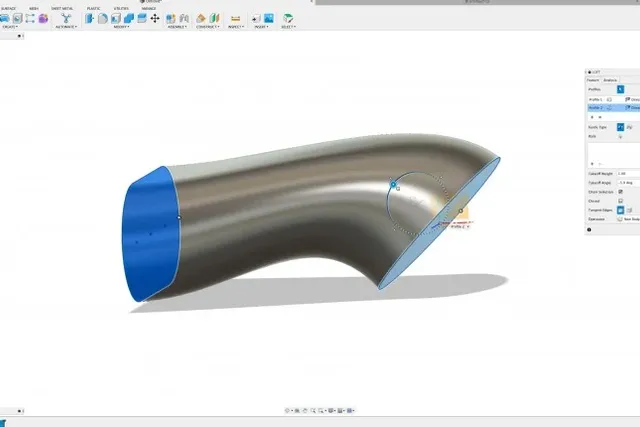Open the Inspect dropdown menu

coord(236,27)
